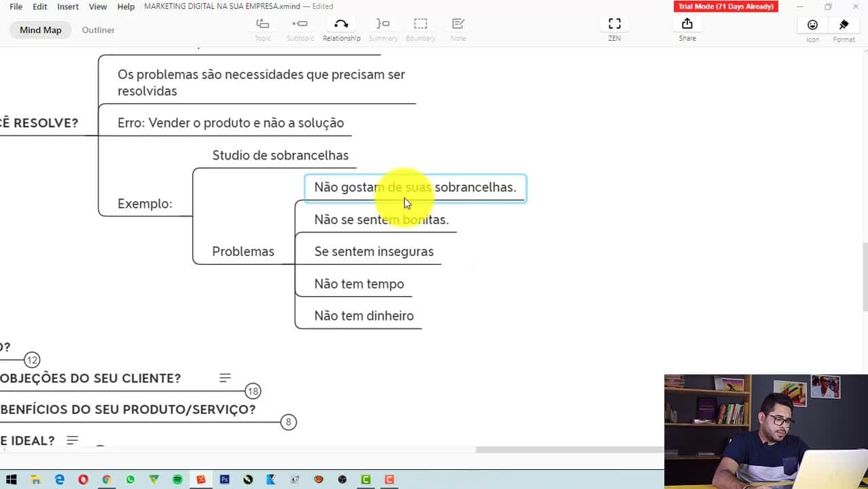Open the Insert menu
The height and width of the screenshot is (489, 868).
tap(68, 6)
